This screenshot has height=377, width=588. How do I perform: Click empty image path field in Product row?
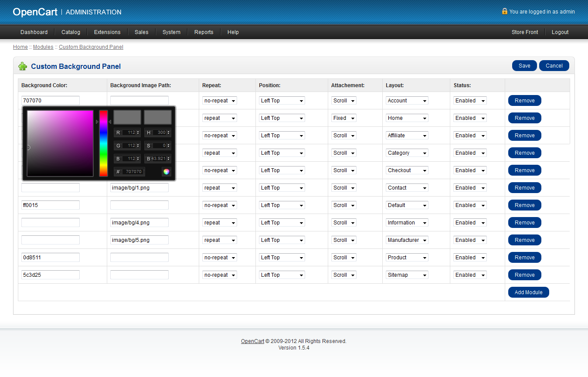(139, 258)
